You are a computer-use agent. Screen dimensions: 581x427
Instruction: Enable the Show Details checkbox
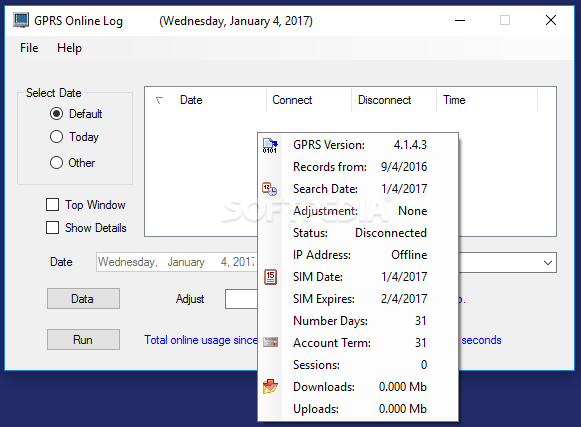[52, 228]
